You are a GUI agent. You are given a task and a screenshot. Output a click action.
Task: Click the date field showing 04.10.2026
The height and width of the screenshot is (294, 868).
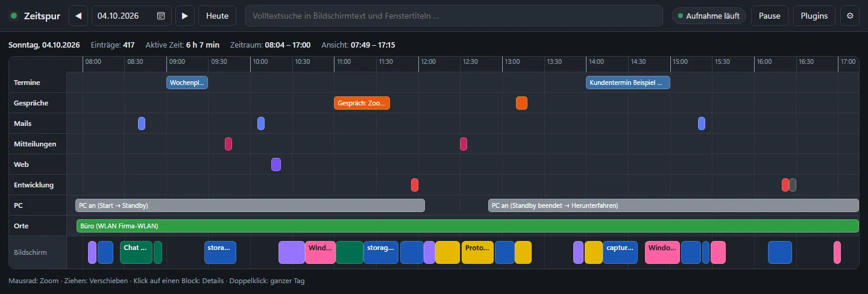tap(131, 16)
